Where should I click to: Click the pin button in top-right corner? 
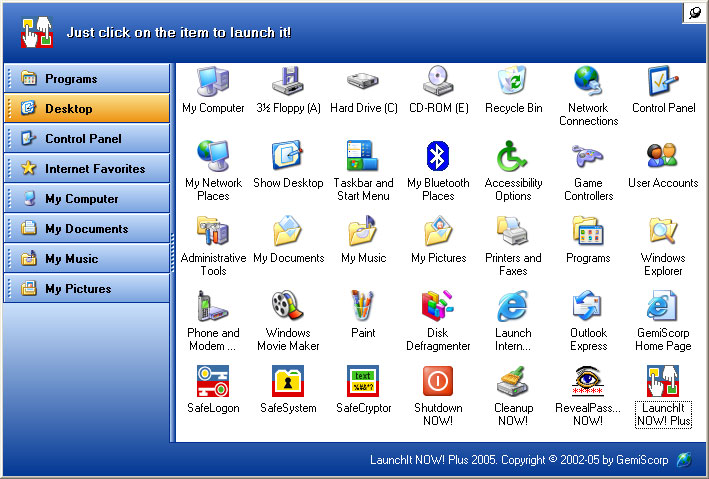[x=695, y=13]
